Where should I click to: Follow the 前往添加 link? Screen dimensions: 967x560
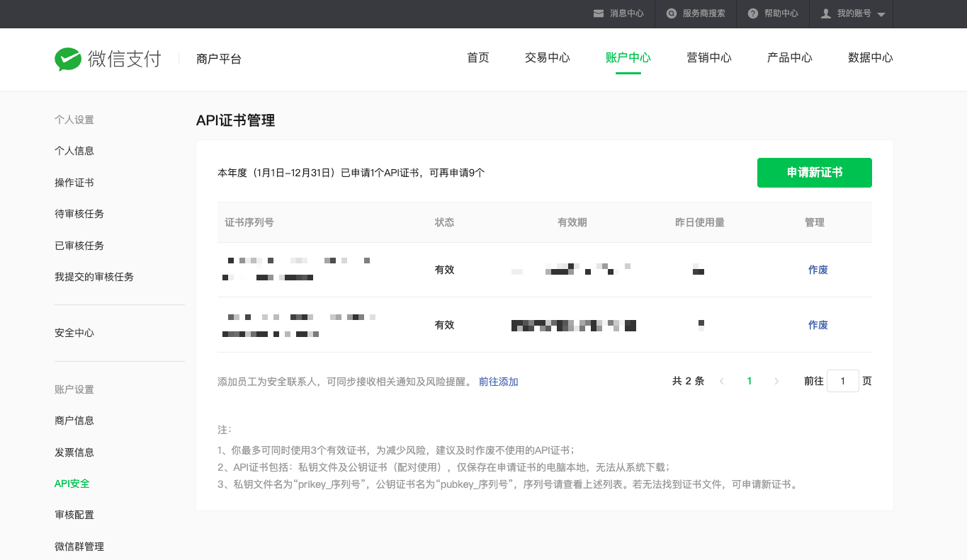point(498,382)
